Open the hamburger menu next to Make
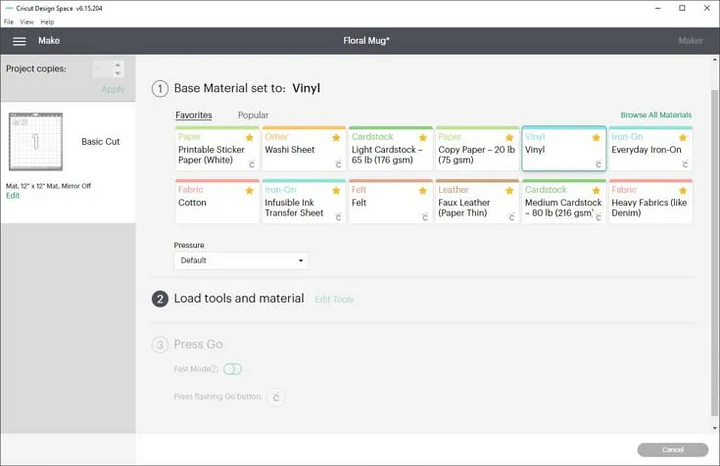 click(19, 41)
